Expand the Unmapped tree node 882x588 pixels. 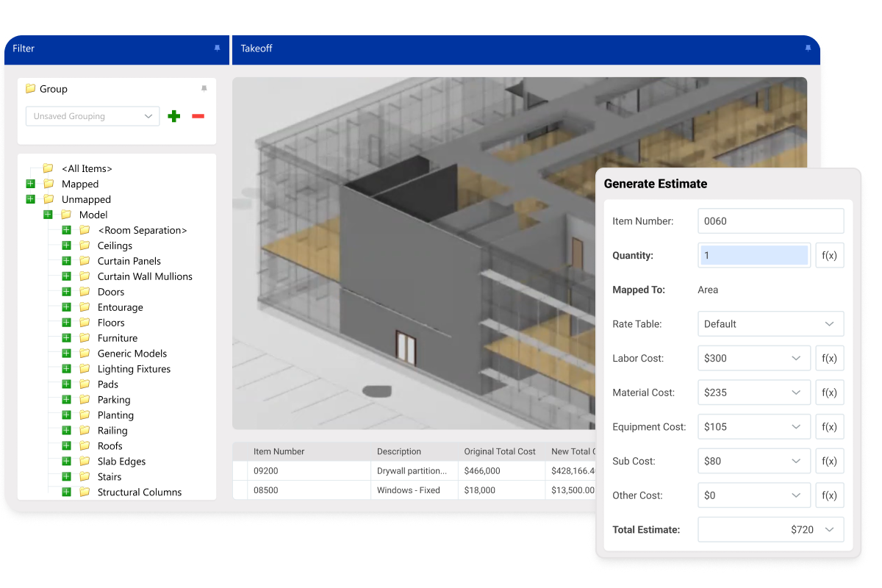[30, 199]
